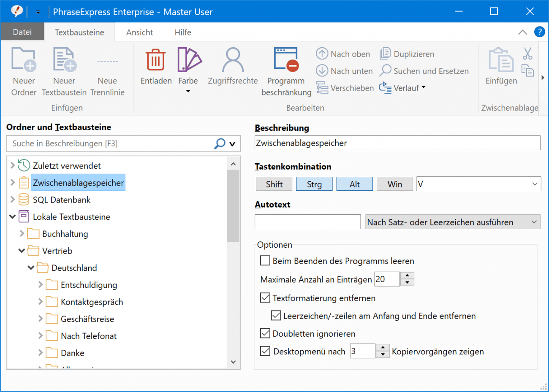549x392 pixels.
Task: Click the Einfügen clipboard icon
Action: 501,59
